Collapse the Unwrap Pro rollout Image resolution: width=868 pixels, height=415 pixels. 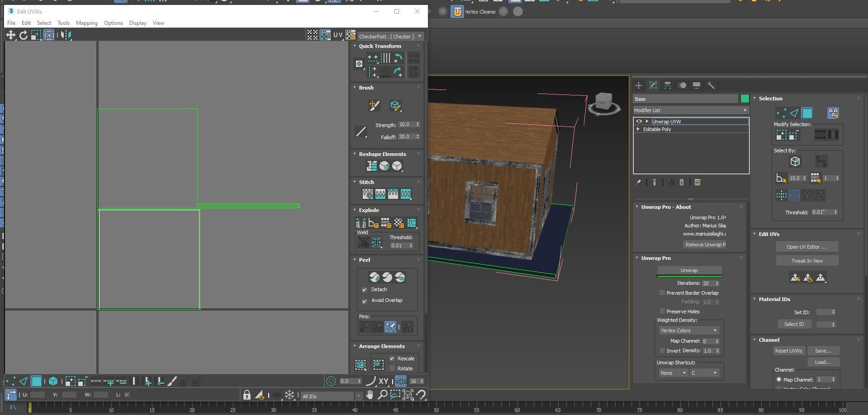[637, 258]
